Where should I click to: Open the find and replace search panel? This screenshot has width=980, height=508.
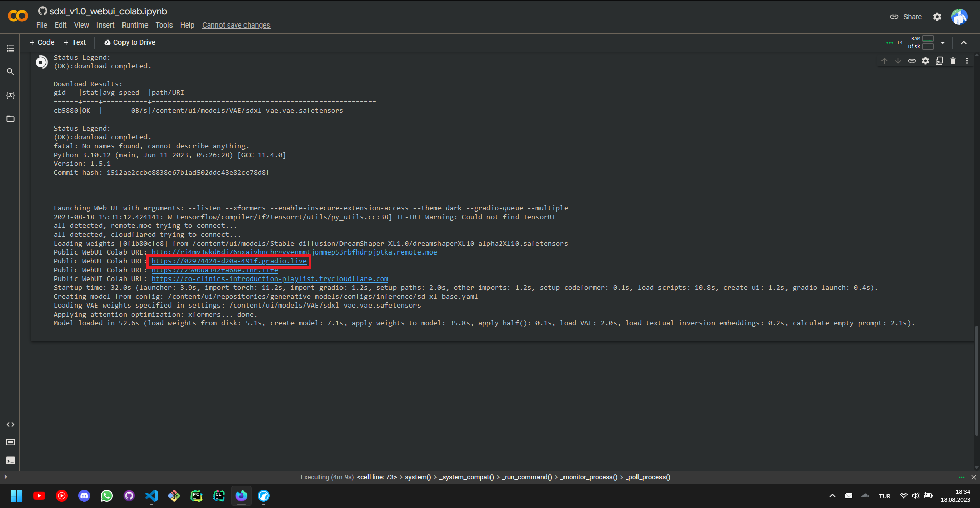pyautogui.click(x=10, y=72)
